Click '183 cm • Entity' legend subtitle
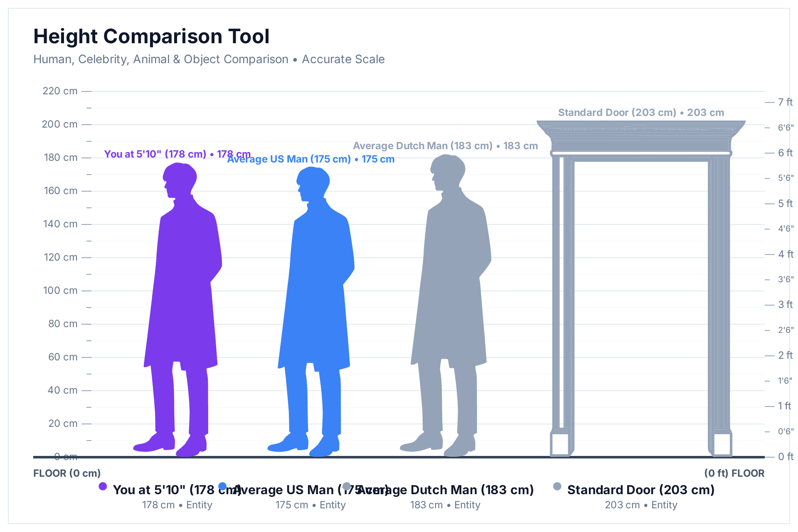Screen dimensions: 798x532 coord(445,505)
